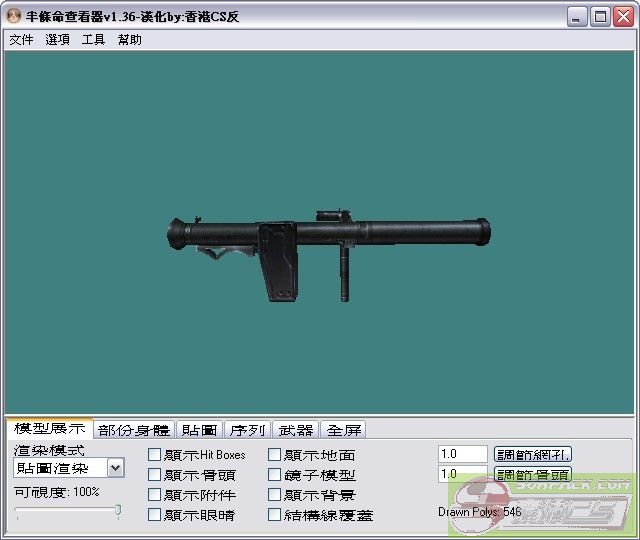Click the 可視度 transparency slider

click(68, 511)
